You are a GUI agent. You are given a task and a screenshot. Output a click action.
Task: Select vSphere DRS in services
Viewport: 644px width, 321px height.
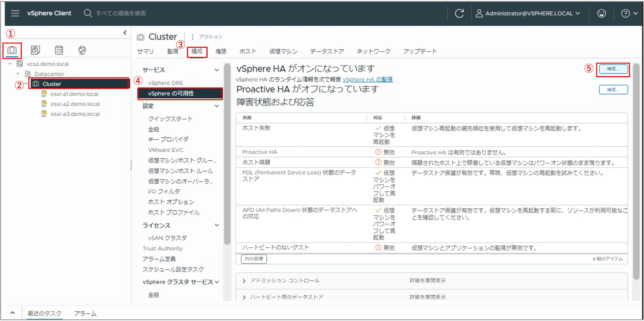coord(165,83)
